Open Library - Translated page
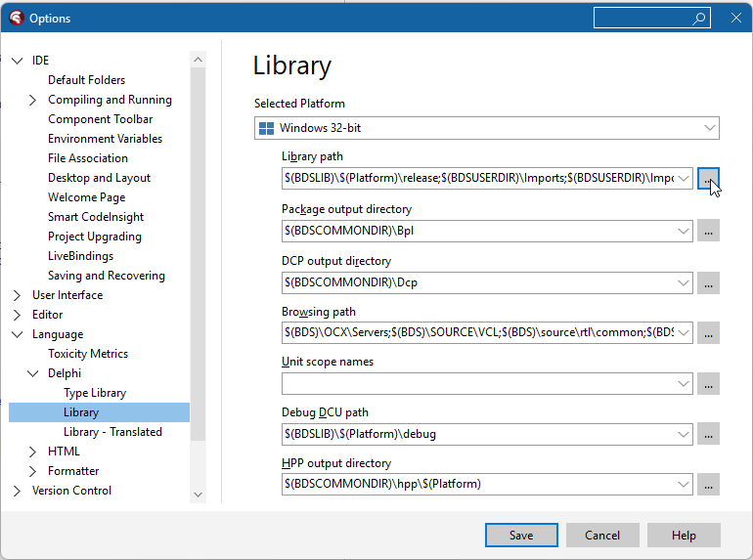Viewport: 753px width, 560px height. 112,432
